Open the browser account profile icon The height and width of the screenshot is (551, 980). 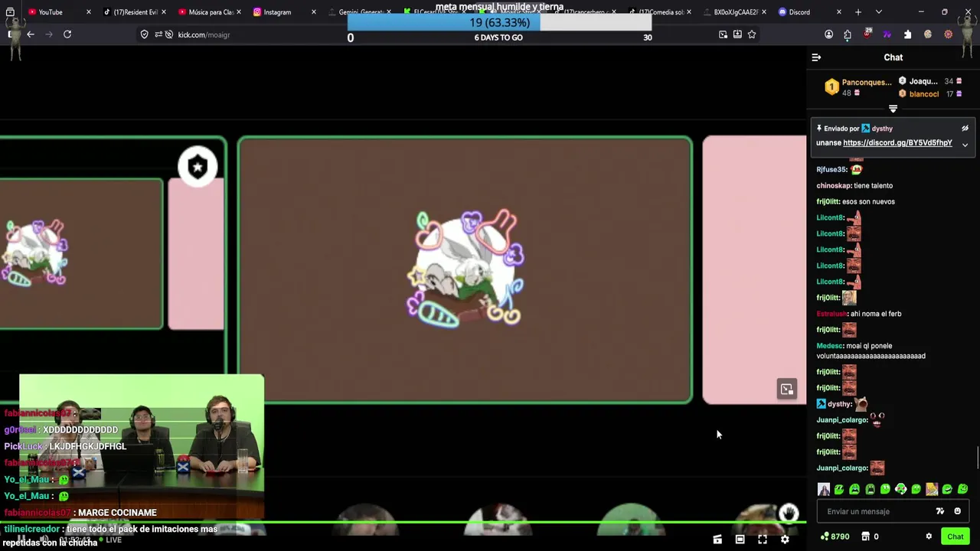pos(828,34)
